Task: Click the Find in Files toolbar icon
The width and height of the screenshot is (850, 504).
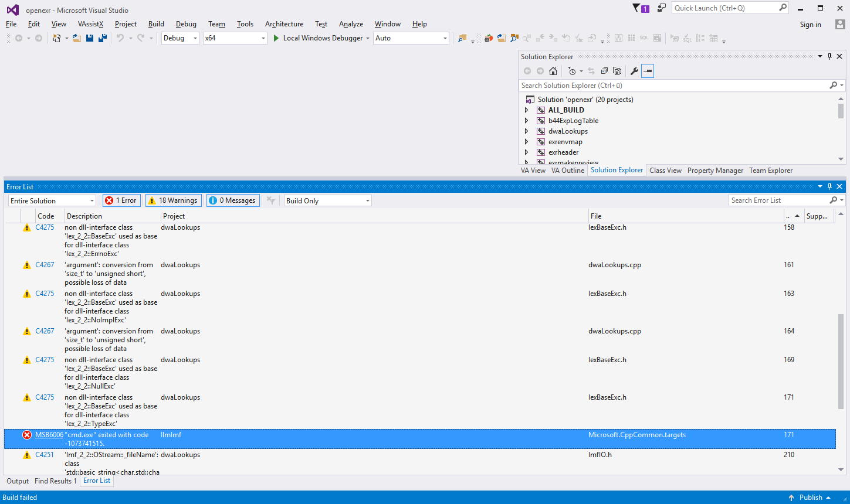Action: [462, 38]
